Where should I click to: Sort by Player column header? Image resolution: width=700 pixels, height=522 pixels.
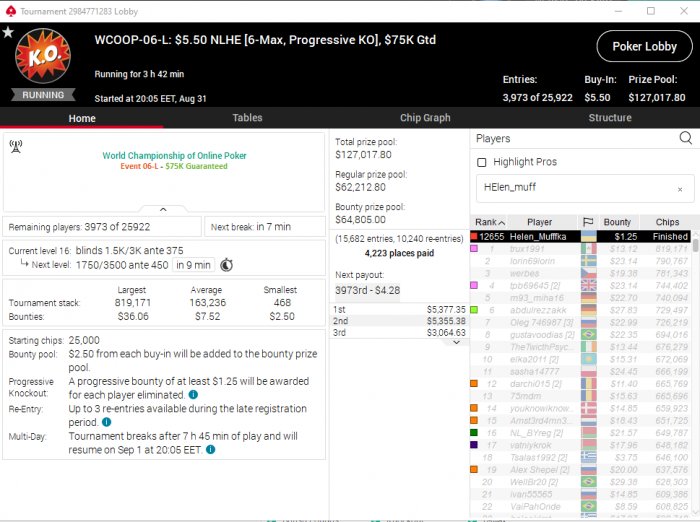pyautogui.click(x=539, y=222)
